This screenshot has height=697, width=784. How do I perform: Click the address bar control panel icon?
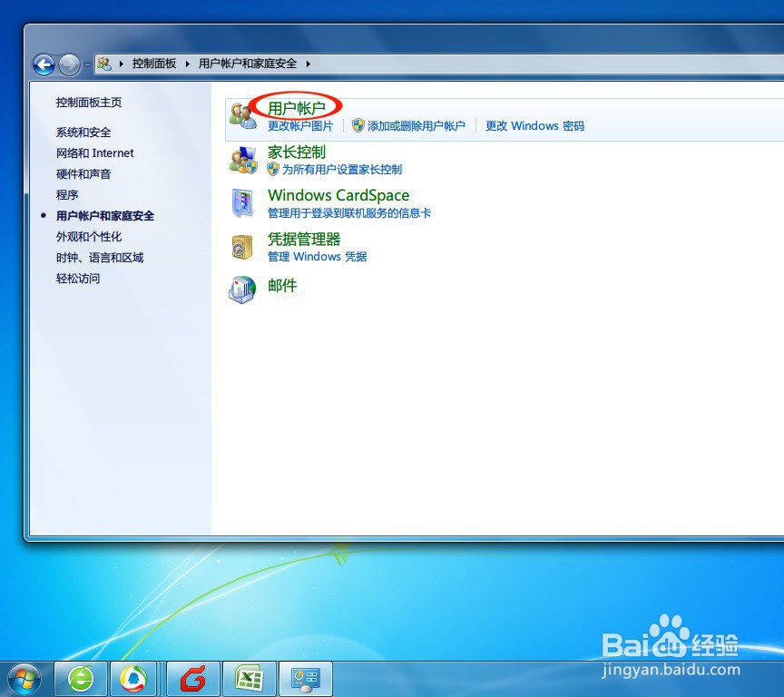[x=104, y=64]
